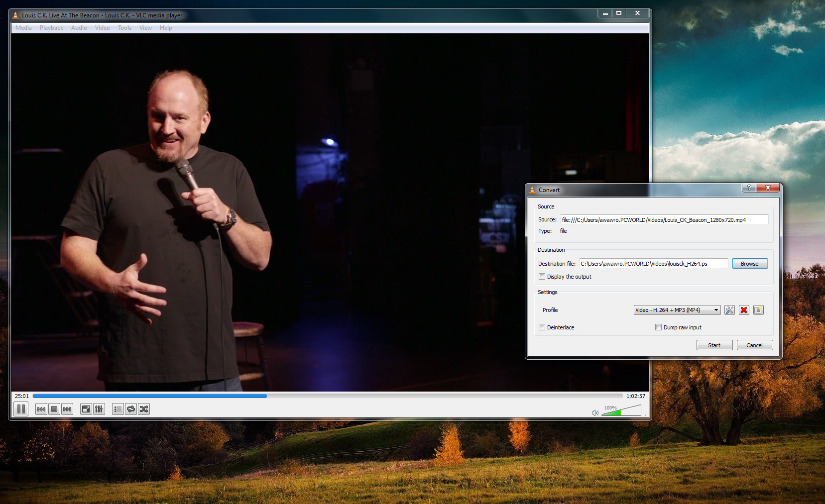Pause the video playback

click(x=21, y=409)
